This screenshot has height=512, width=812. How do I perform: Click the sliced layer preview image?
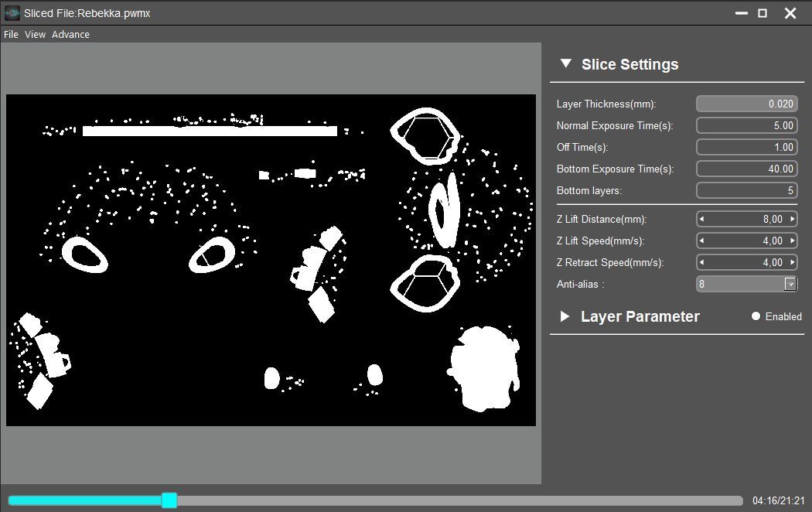click(271, 260)
